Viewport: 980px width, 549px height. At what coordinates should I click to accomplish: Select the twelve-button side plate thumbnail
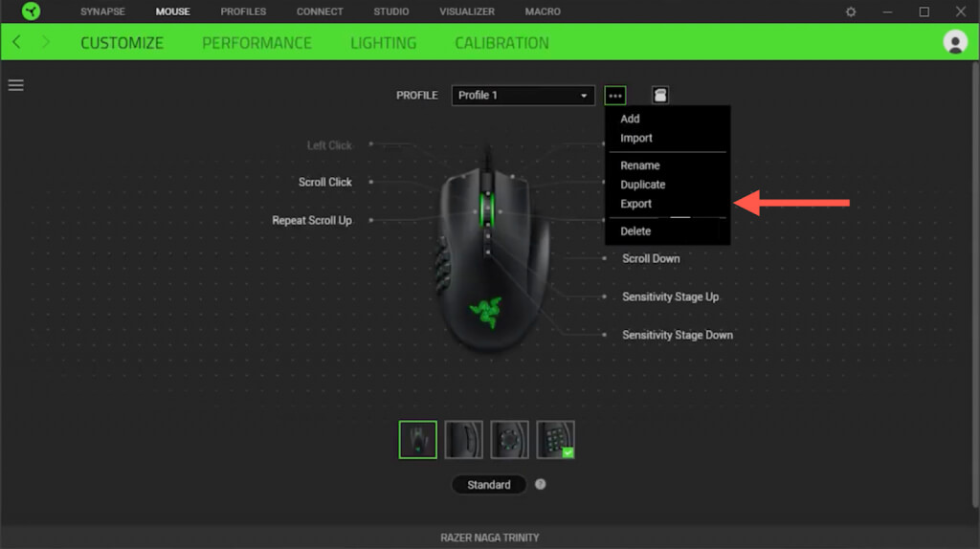(x=555, y=440)
